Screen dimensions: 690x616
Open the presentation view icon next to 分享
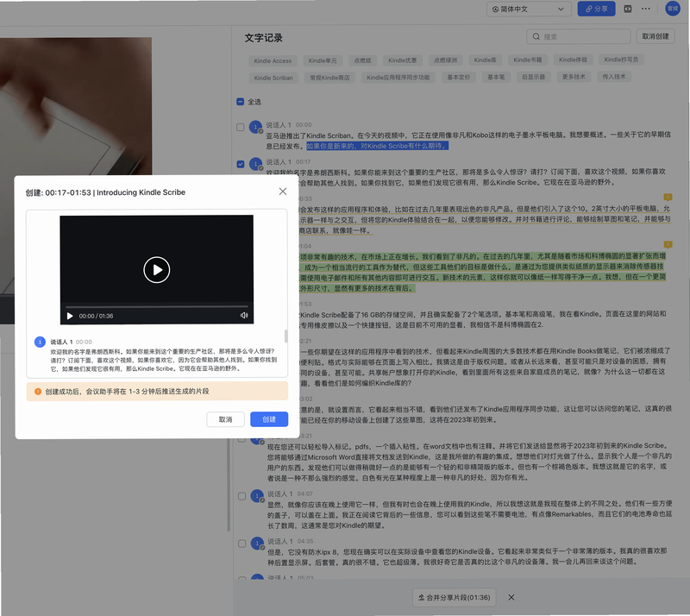[628, 9]
